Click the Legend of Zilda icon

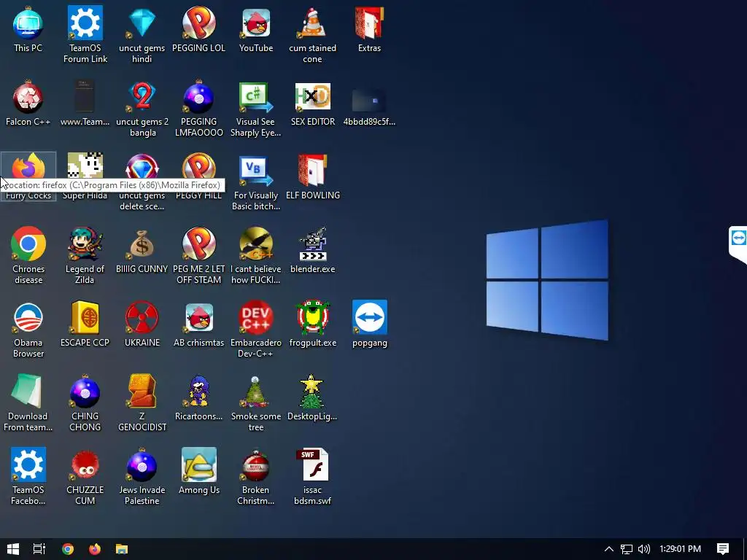[85, 244]
